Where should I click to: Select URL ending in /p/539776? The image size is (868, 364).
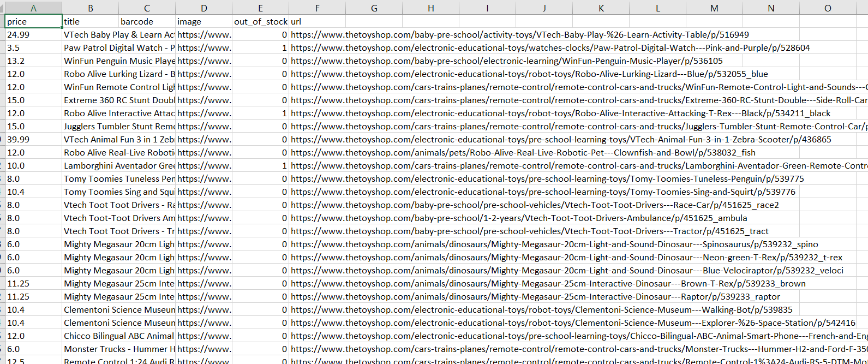[x=543, y=192]
